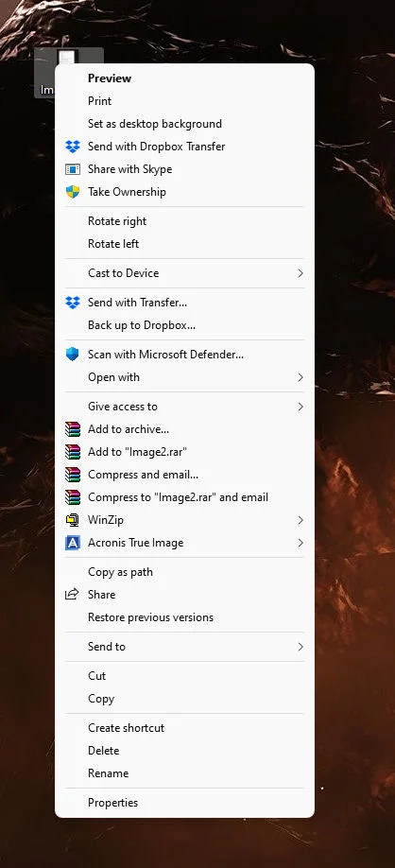Select Send with Transfer... entry
The height and width of the screenshot is (868, 395).
tap(185, 303)
